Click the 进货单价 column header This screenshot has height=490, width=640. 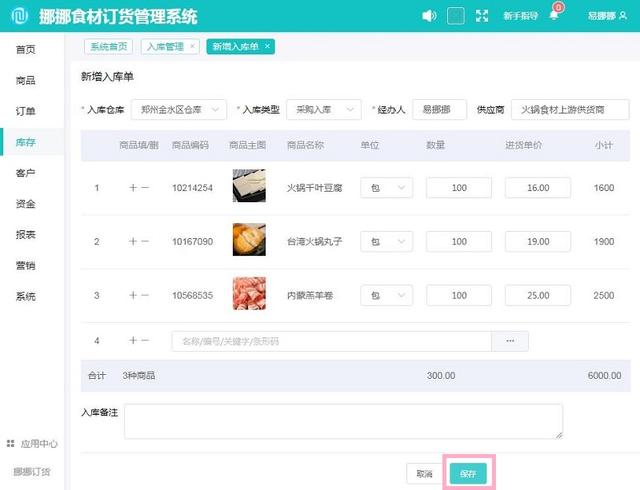pos(524,145)
